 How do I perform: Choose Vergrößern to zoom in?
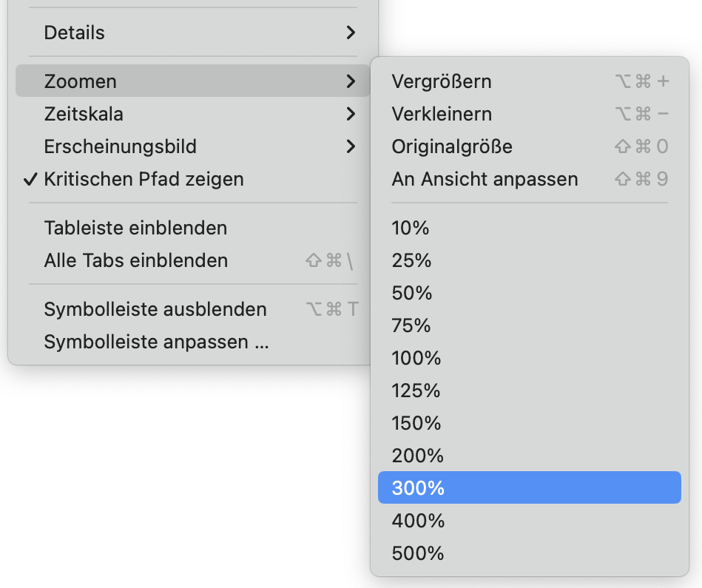(441, 81)
